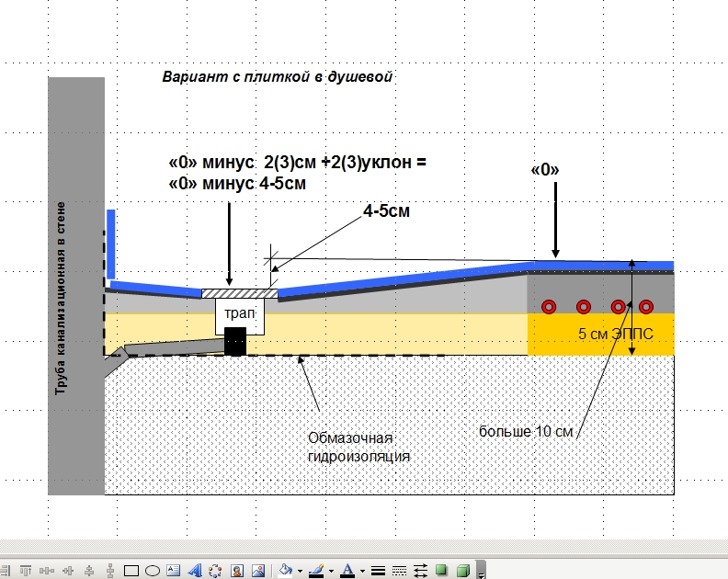Select the '5 см ЭППС' label
Image resolution: width=728 pixels, height=579 pixels.
pyautogui.click(x=616, y=335)
